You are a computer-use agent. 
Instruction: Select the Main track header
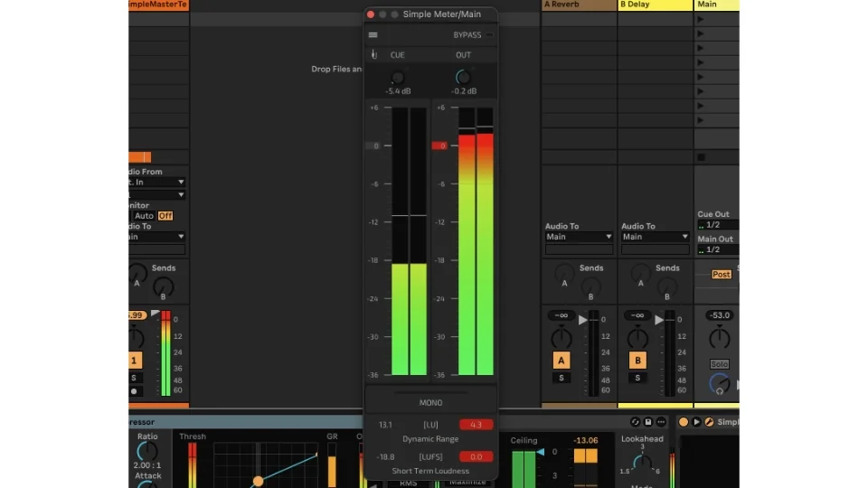pyautogui.click(x=716, y=5)
